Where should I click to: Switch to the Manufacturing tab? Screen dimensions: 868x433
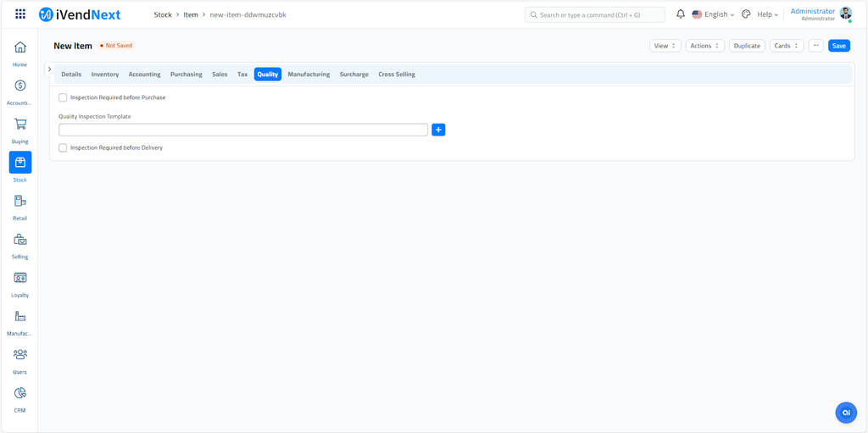(309, 75)
